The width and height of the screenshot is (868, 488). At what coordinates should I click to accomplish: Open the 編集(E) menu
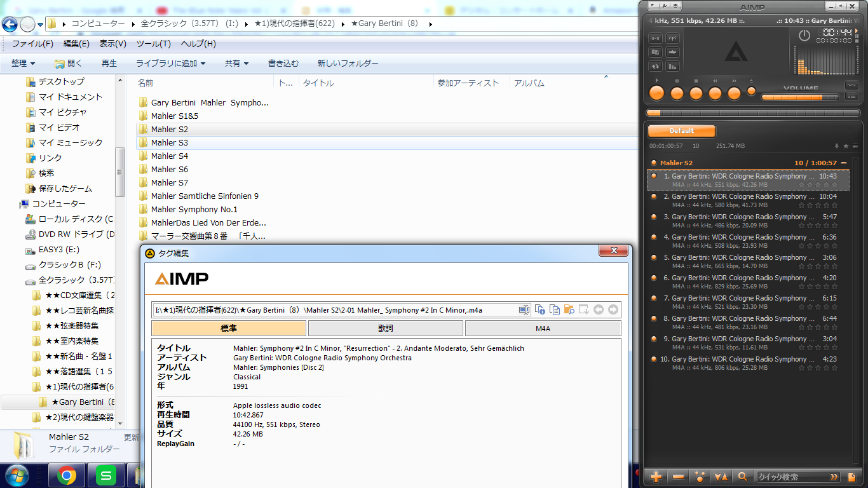tap(76, 44)
